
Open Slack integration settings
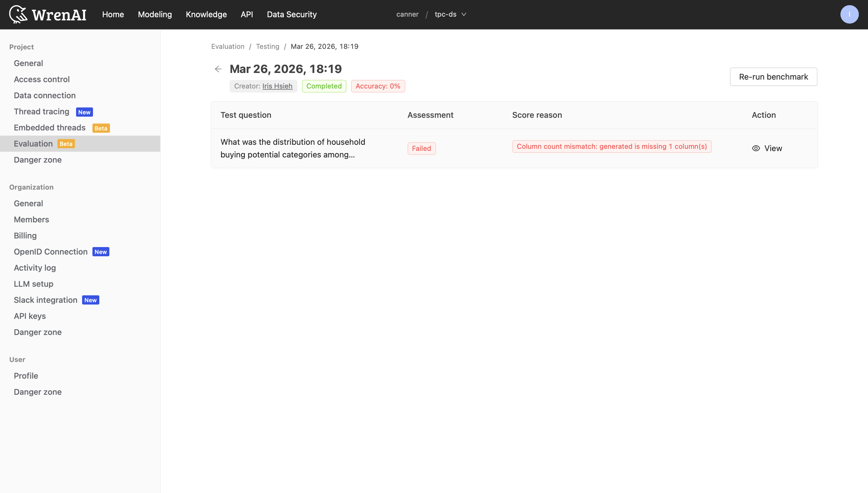coord(45,300)
